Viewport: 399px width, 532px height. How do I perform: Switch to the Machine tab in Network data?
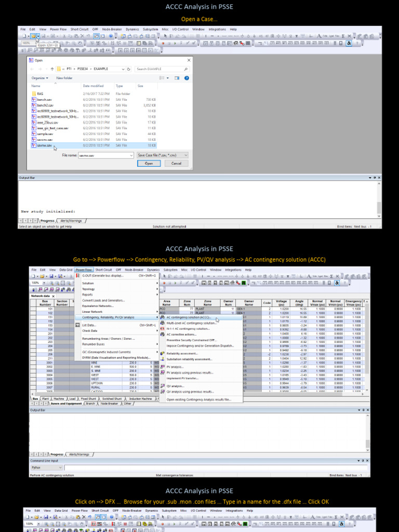pyautogui.click(x=58, y=398)
